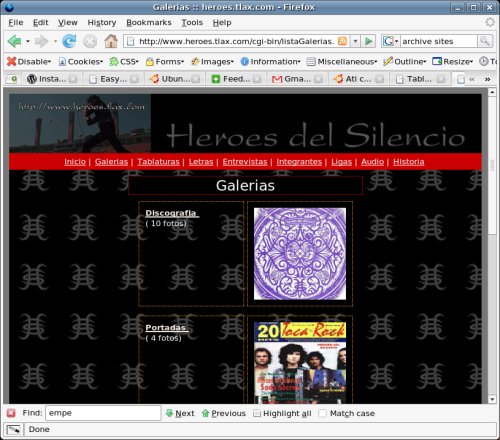Open the Tablaturas link in red navigation
Image resolution: width=500 pixels, height=440 pixels.
pos(158,162)
